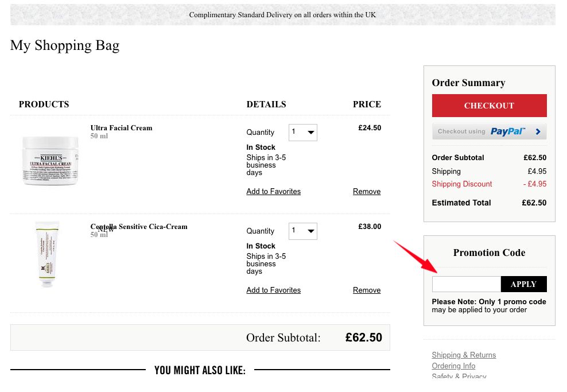Open quantity dropdown for Centella Cica-Cream

303,231
